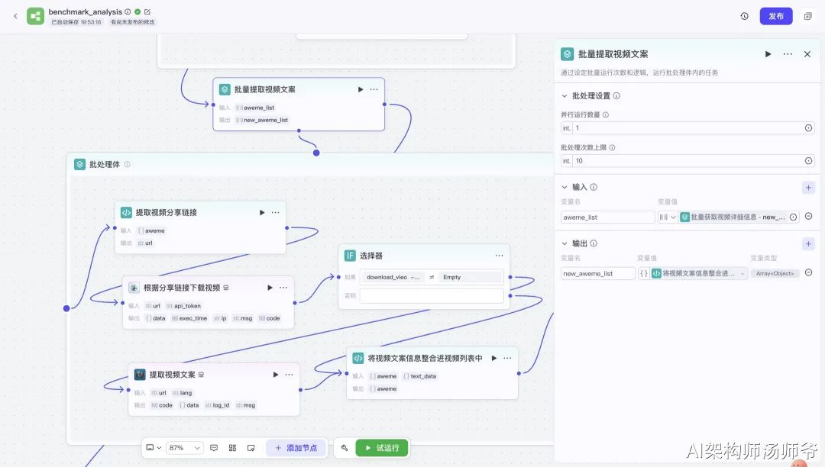Edit workflow name with pencil icon
The height and width of the screenshot is (468, 825).
(147, 12)
